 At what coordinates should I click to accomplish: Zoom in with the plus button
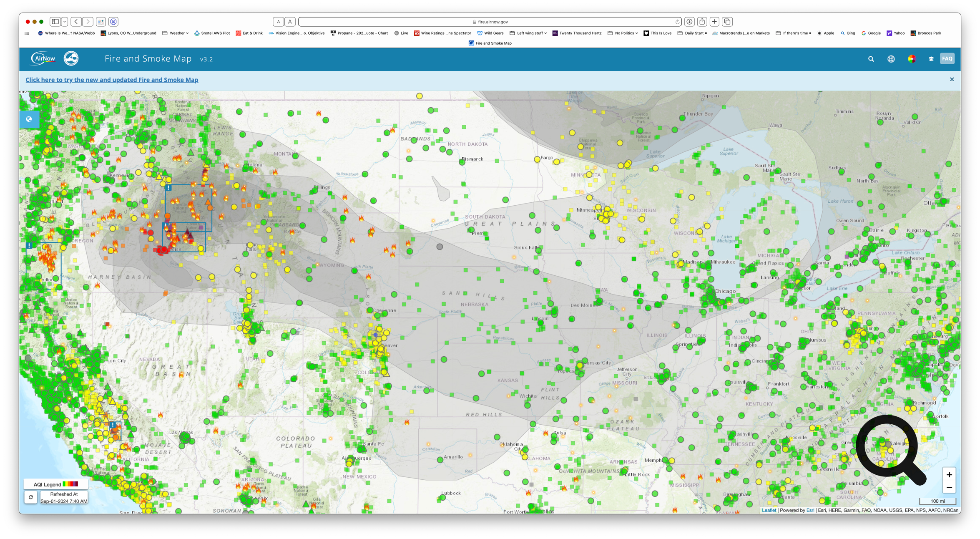tap(949, 475)
